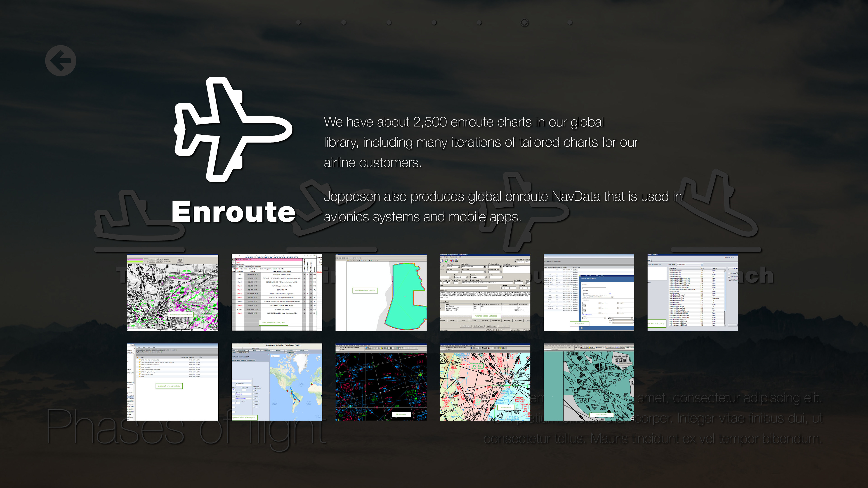
Task: View the Jeppesen Aviation Database map thumbnail
Action: click(x=277, y=382)
